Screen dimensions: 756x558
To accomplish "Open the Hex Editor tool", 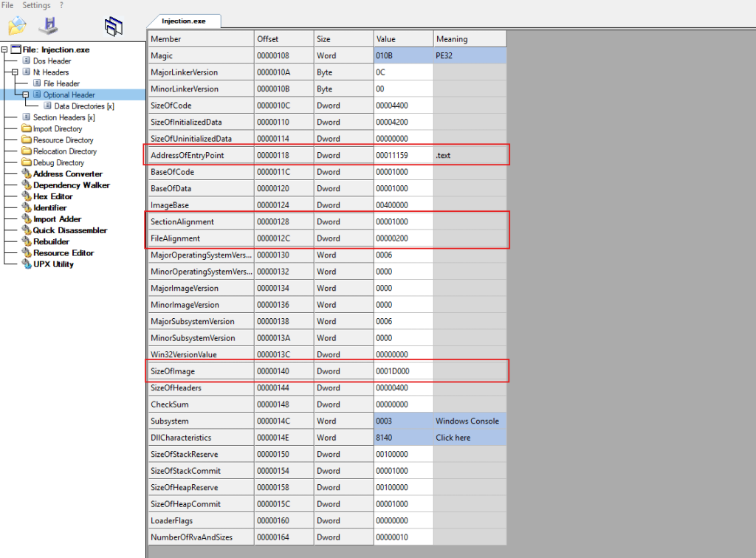I will pos(52,196).
